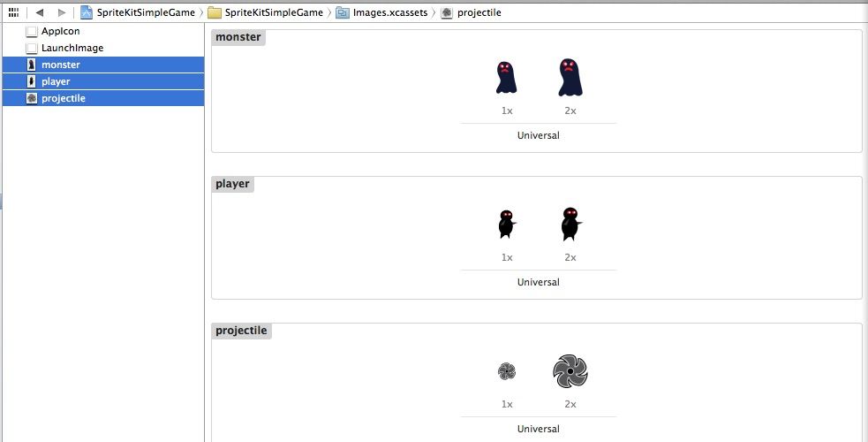Click the player 1x image slot
Viewport: 868px width, 442px height.
[507, 225]
